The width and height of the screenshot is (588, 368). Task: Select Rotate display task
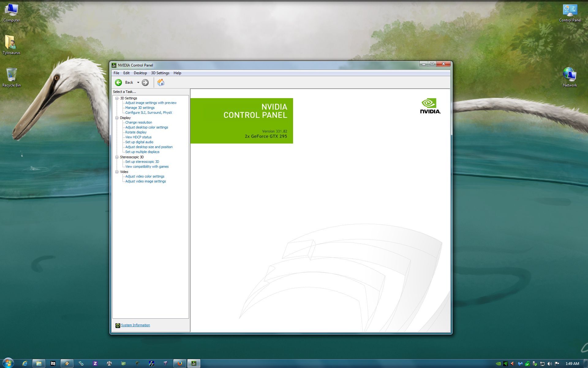pyautogui.click(x=136, y=132)
